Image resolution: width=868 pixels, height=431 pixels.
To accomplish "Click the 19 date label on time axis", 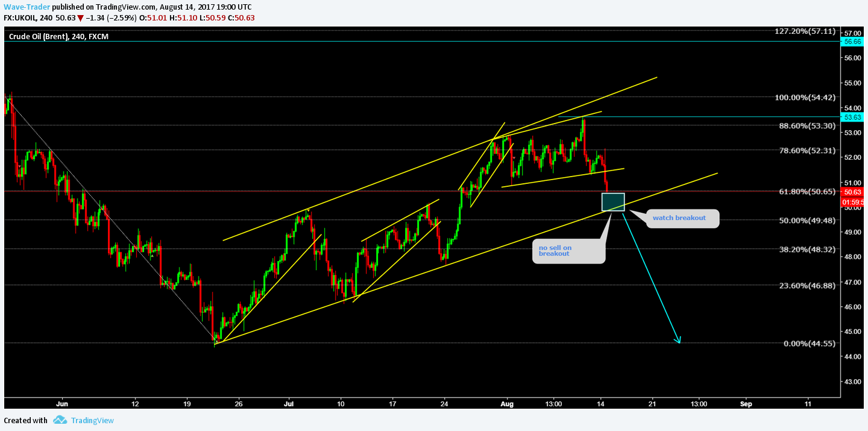I will pyautogui.click(x=187, y=403).
